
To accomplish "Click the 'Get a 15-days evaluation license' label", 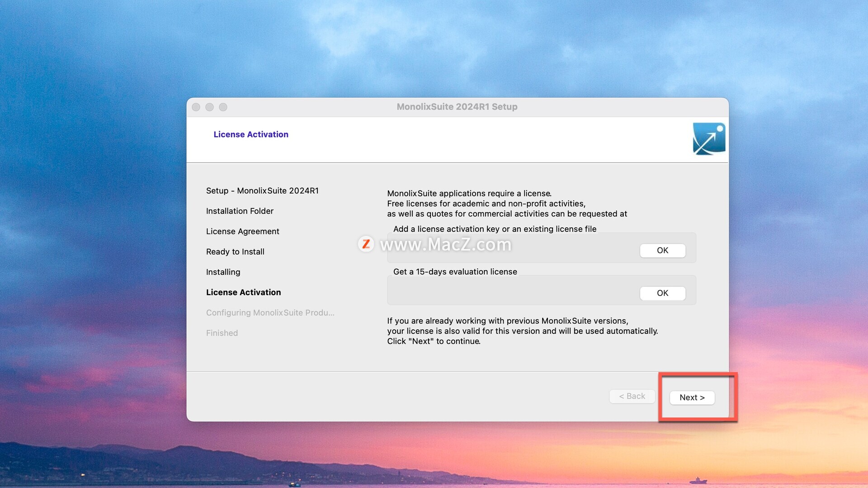I will tap(455, 272).
